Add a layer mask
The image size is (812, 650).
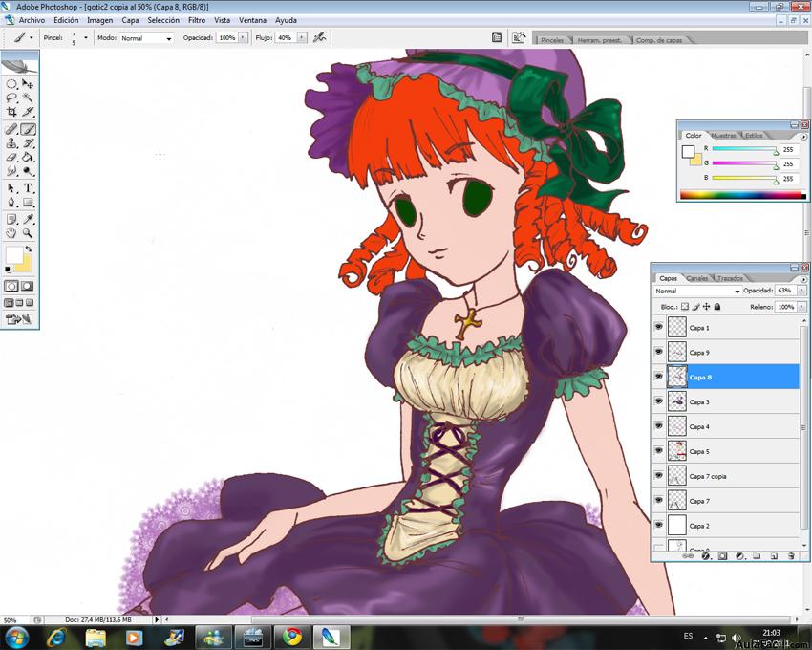point(723,556)
